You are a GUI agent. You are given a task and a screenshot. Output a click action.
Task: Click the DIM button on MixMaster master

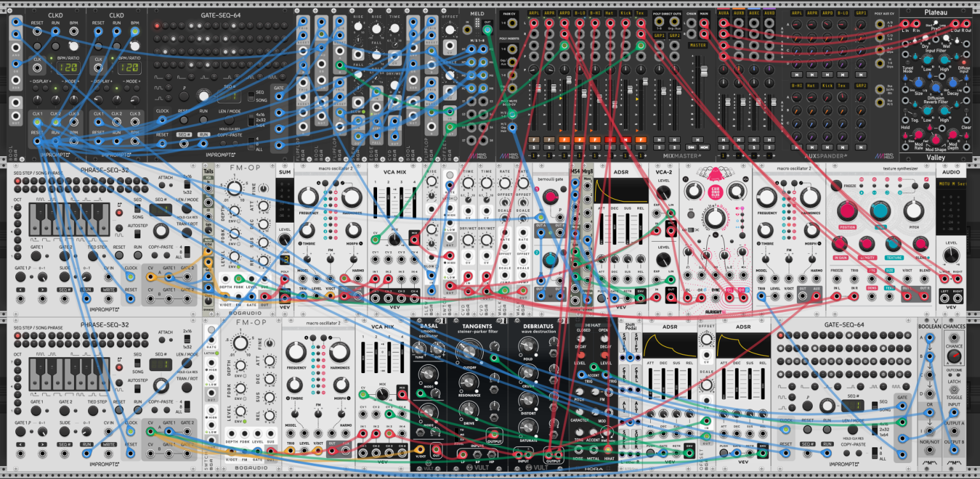click(x=691, y=147)
